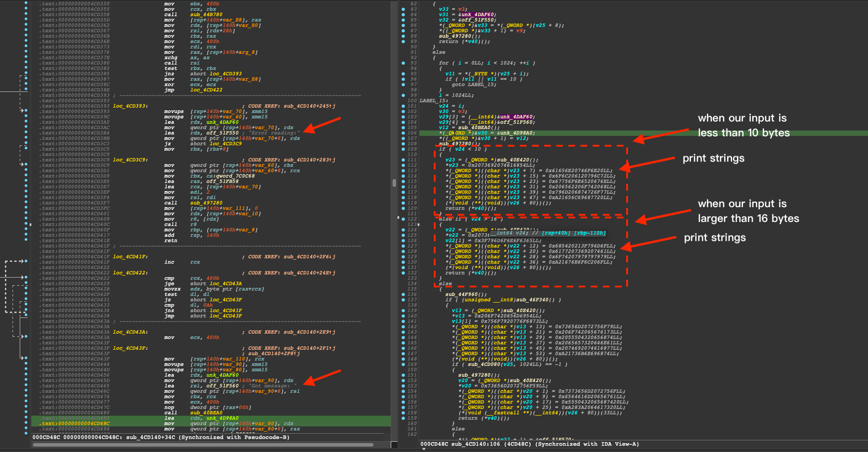
Task: Click the jump arrow head at loc_4CD422
Action: coord(22,278)
